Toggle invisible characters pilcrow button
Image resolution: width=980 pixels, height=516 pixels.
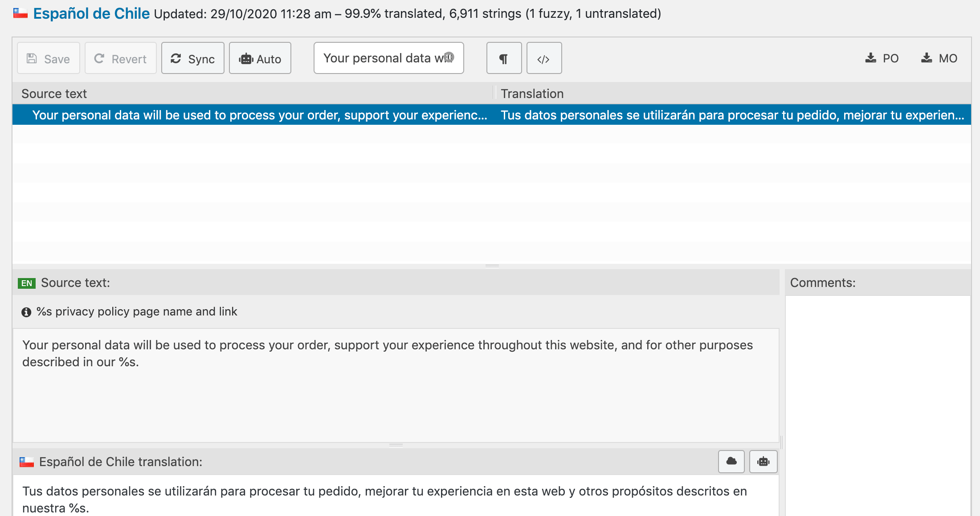504,58
